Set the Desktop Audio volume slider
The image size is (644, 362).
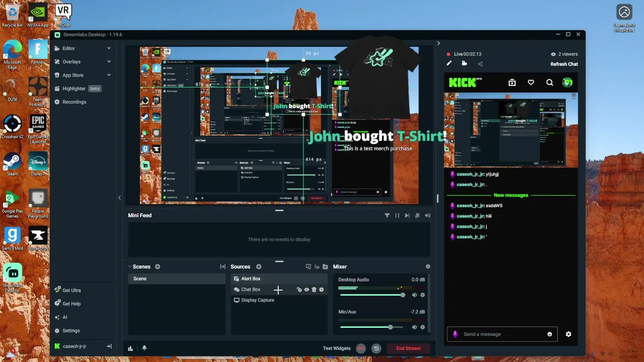(372, 295)
